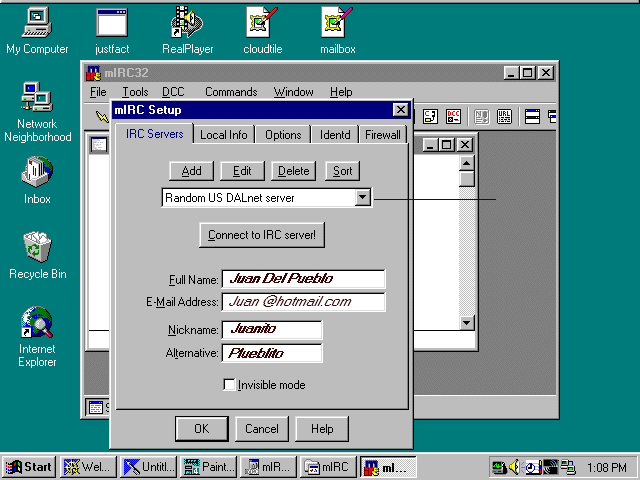Switch to the Local Info tab

click(224, 135)
